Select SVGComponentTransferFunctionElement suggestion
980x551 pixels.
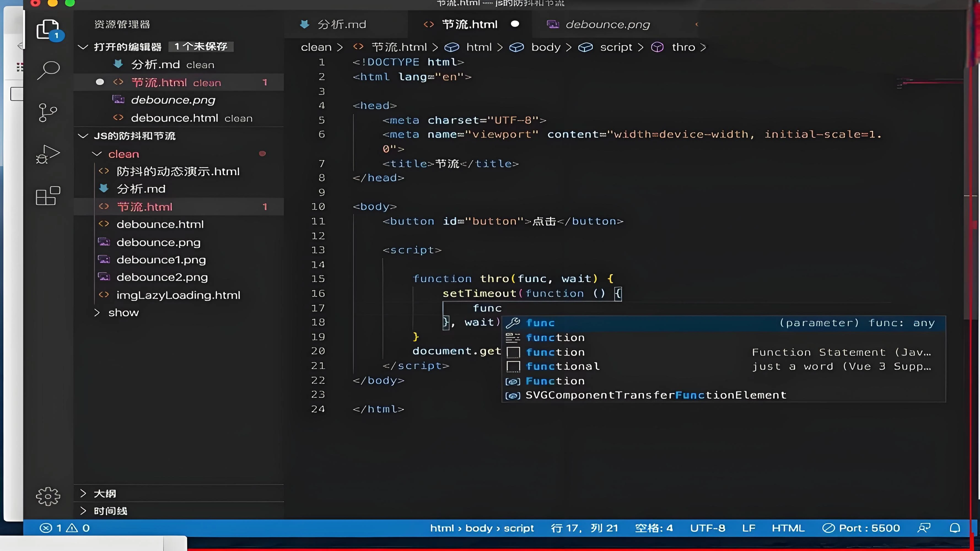723,395
